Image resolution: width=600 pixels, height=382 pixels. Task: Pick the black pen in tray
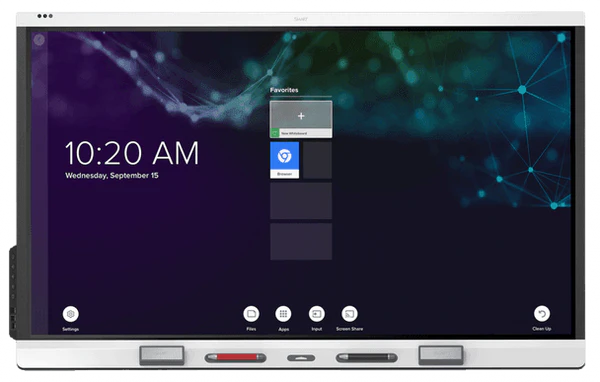pyautogui.click(x=367, y=358)
